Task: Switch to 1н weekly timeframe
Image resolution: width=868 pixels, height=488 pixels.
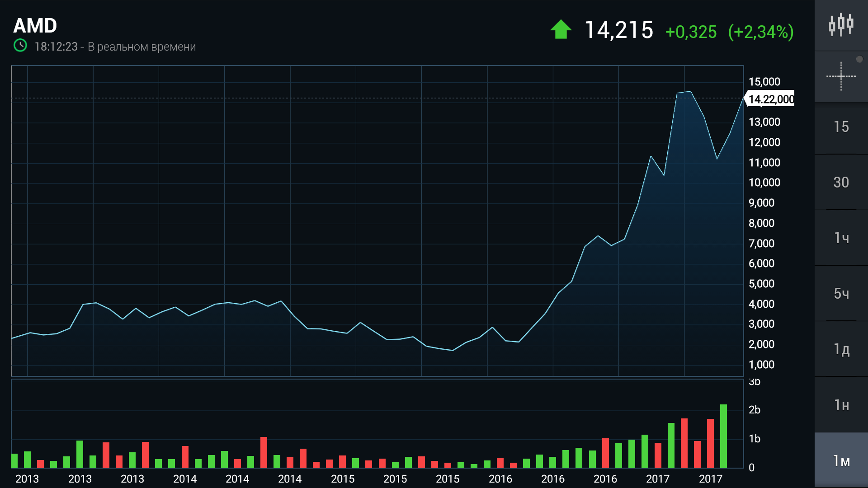Action: (x=841, y=405)
